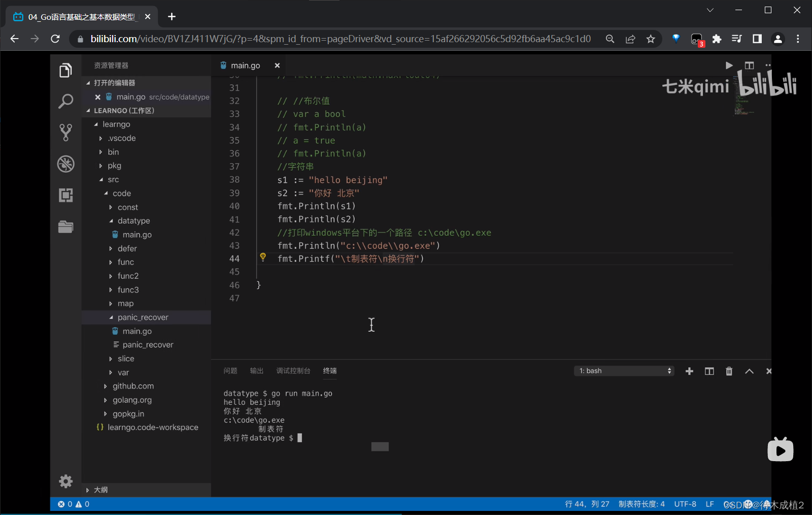Screen dimensions: 812x515
Task: Open the project folders icon in activity bar
Action: [x=65, y=227]
